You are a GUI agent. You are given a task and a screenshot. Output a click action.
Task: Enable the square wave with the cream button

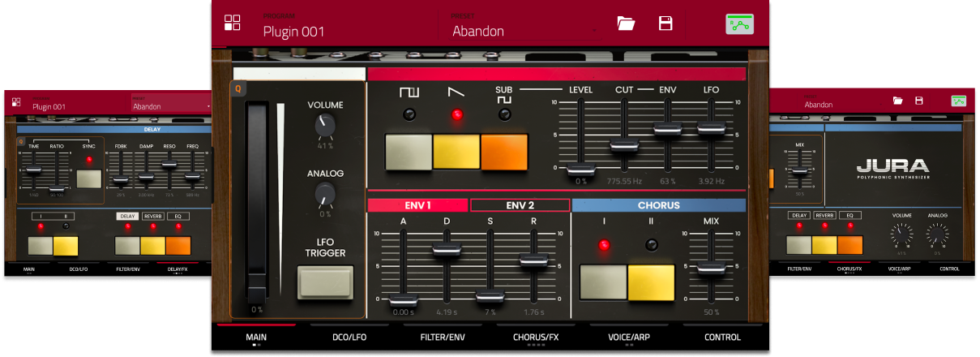tap(409, 152)
